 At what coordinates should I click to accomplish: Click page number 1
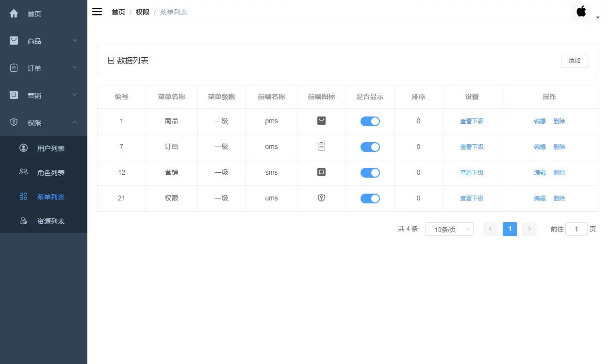510,229
